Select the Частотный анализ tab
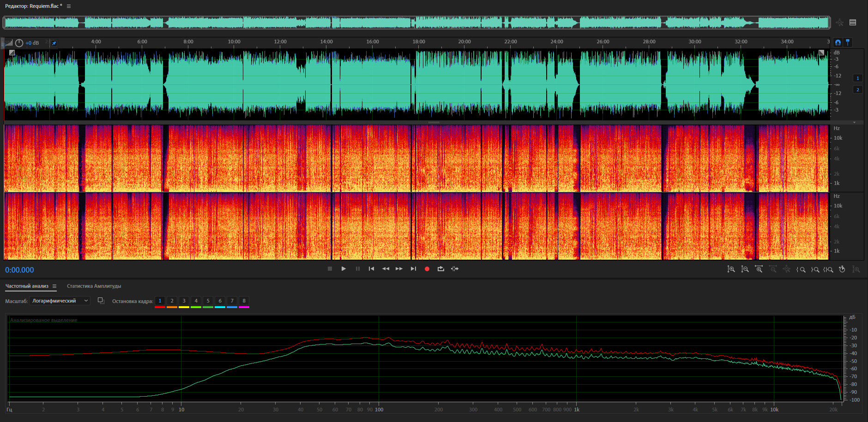Screen dimensions: 868x422 pyautogui.click(x=27, y=286)
